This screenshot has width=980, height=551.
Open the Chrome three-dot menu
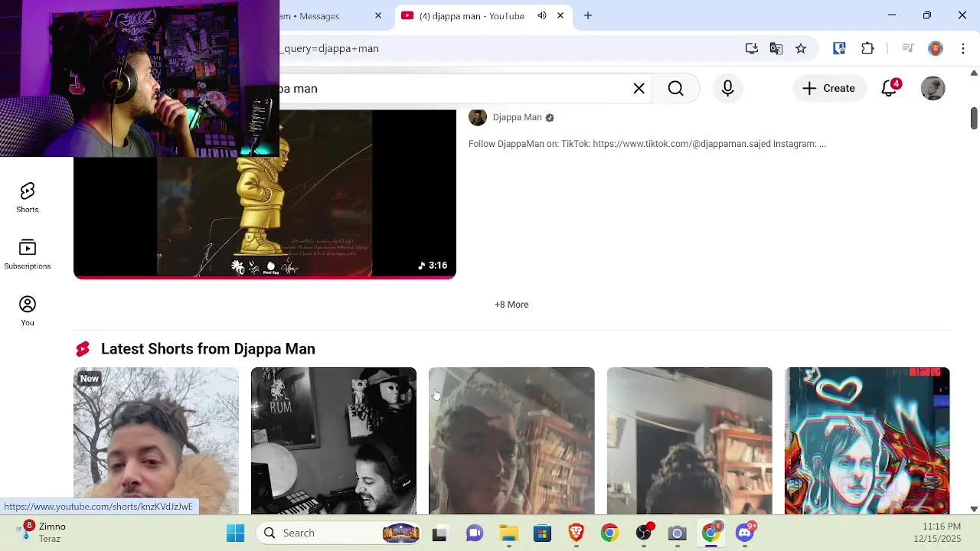pos(963,48)
